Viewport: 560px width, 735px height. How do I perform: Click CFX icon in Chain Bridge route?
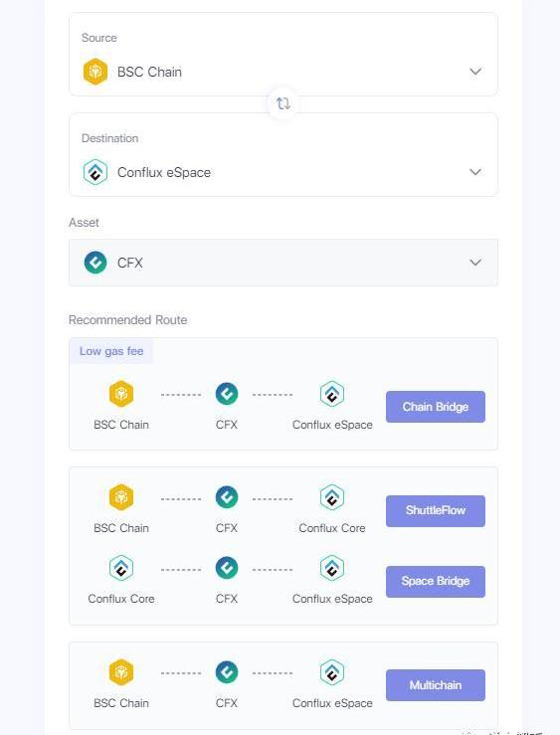point(227,394)
